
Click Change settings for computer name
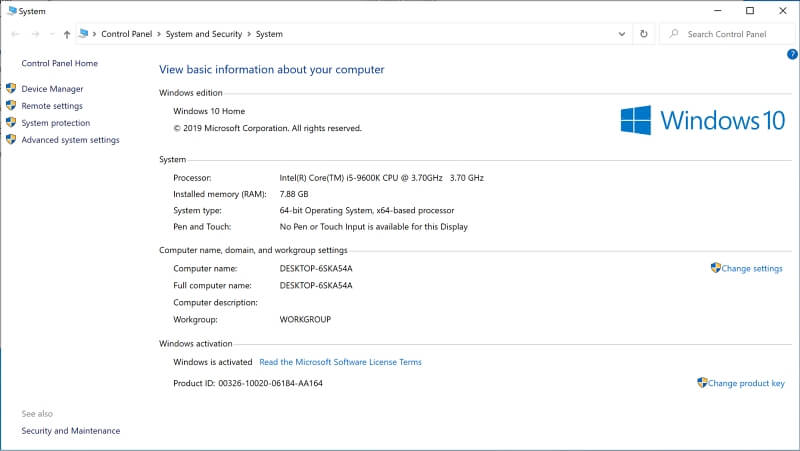[x=752, y=268]
